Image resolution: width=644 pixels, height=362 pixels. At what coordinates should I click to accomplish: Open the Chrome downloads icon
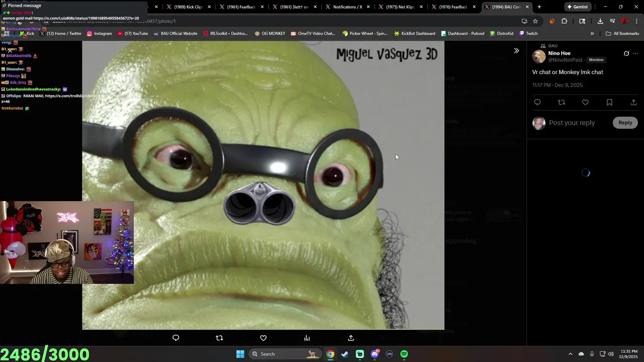click(600, 21)
